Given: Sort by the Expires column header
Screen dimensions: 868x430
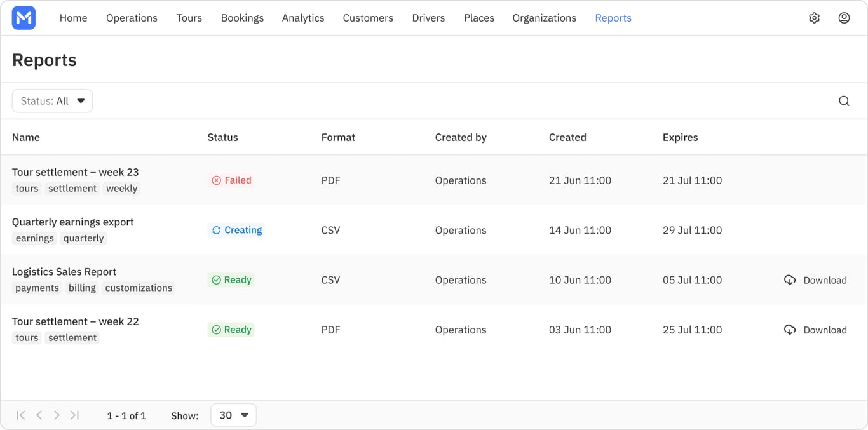Looking at the screenshot, I should (x=680, y=137).
